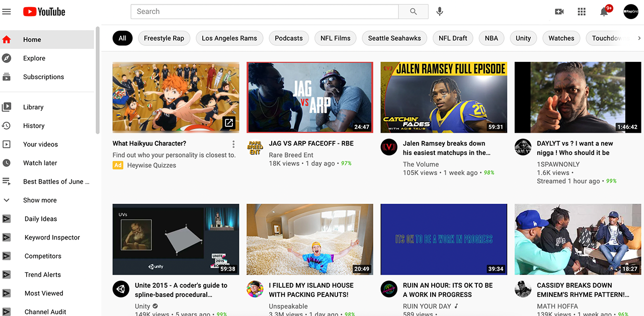
Task: Open JAG VS ARP FACEOFF video title
Action: coord(311,143)
